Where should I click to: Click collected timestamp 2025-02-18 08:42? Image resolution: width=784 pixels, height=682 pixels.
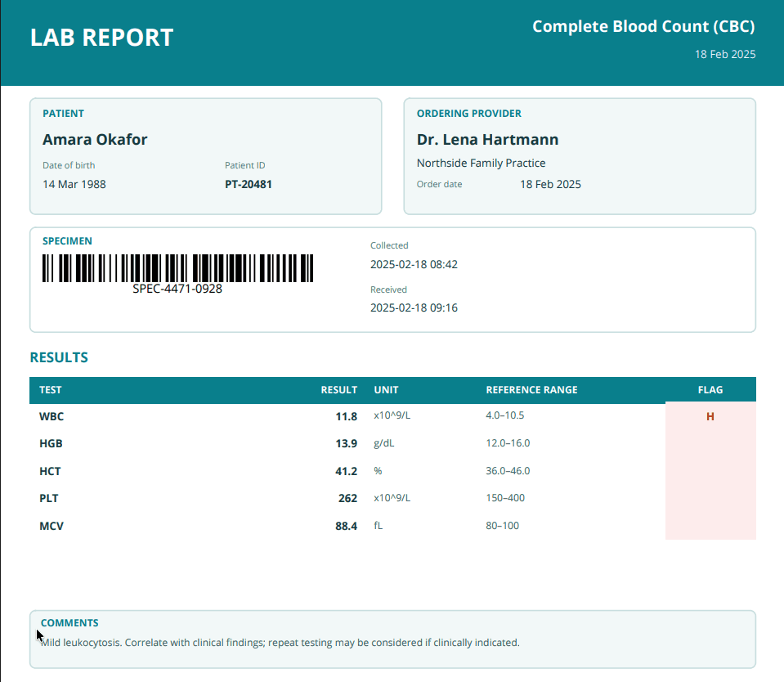414,264
